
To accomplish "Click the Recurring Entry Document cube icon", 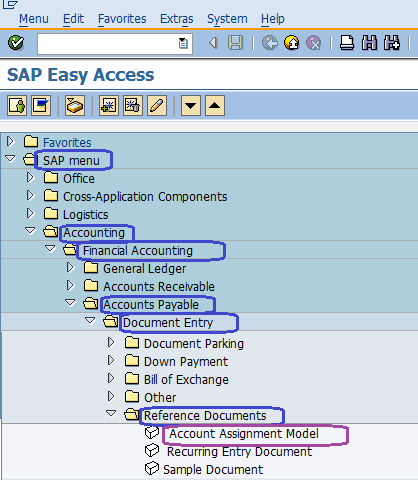I will click(152, 451).
